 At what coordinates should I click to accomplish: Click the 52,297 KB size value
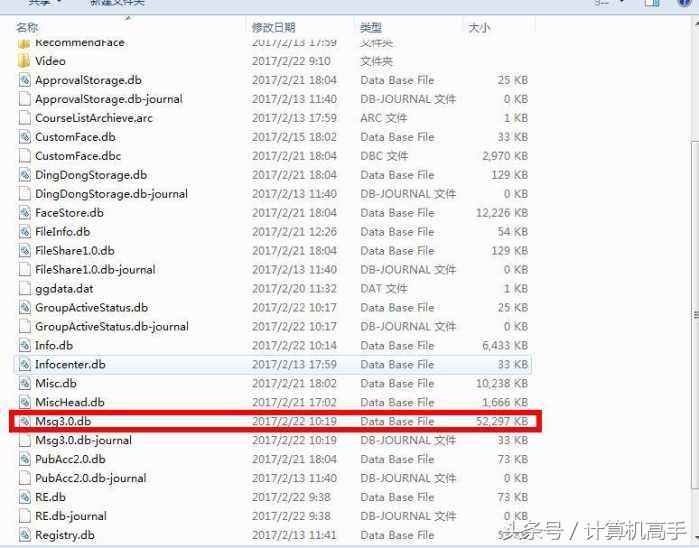tap(502, 421)
